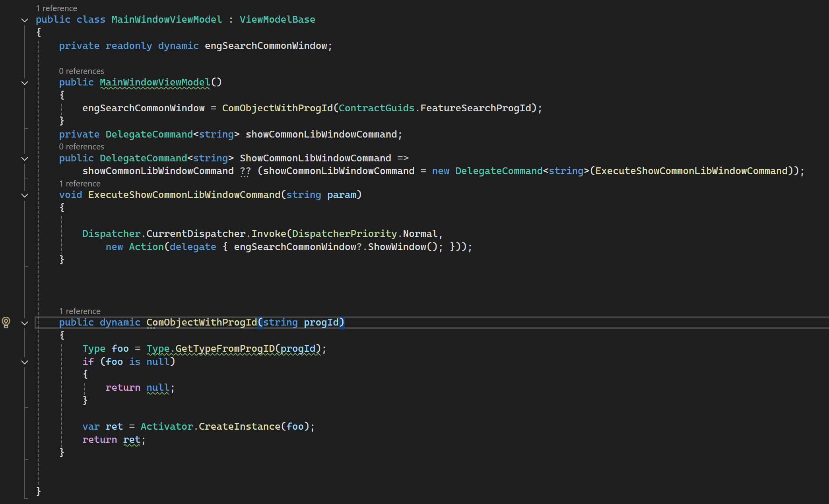Viewport: 829px width, 504px height.
Task: Click the GetTypeFromProgID method call
Action: [x=225, y=349]
